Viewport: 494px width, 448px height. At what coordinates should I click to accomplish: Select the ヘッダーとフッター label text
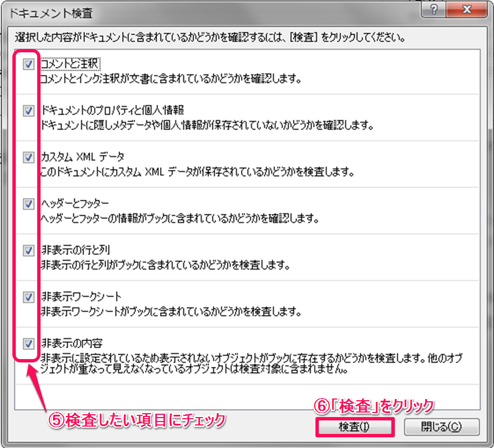click(75, 203)
